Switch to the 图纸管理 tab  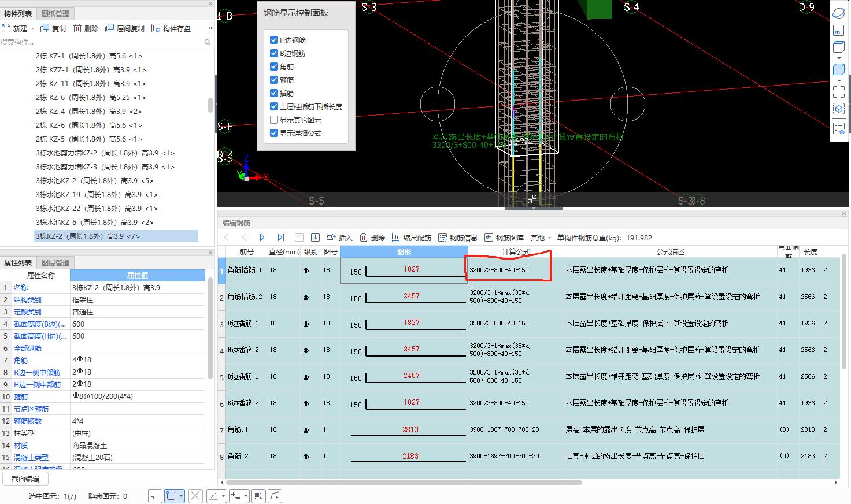(x=55, y=13)
